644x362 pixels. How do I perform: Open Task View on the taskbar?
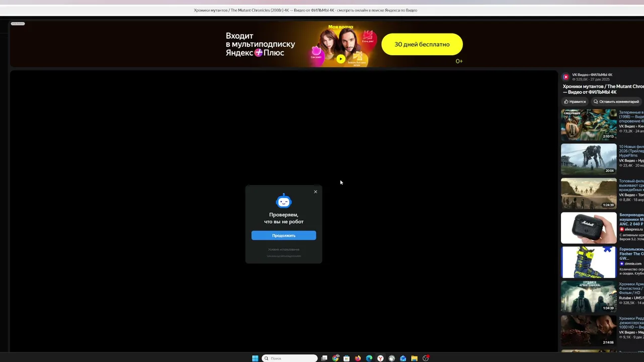[325, 358]
